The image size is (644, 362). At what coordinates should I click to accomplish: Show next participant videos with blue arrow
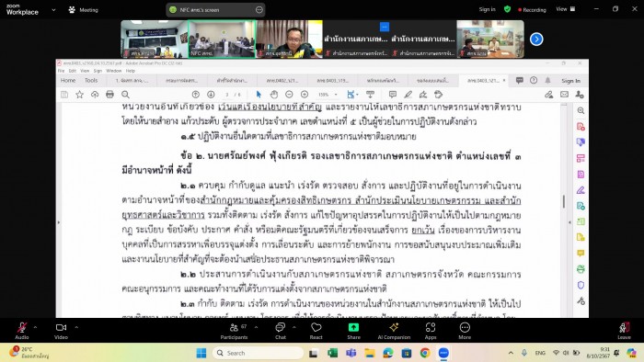point(536,40)
